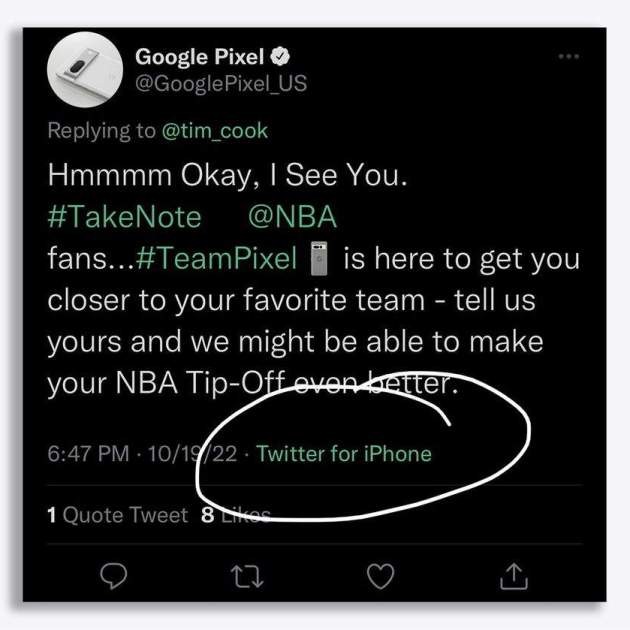Open the share upload icon
The width and height of the screenshot is (630, 630).
tap(514, 576)
